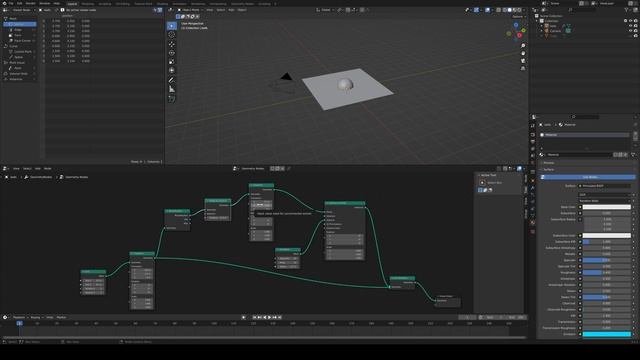The image size is (640, 360).
Task: Select the Add Cube tool in viewport toolbar
Action: 172,99
